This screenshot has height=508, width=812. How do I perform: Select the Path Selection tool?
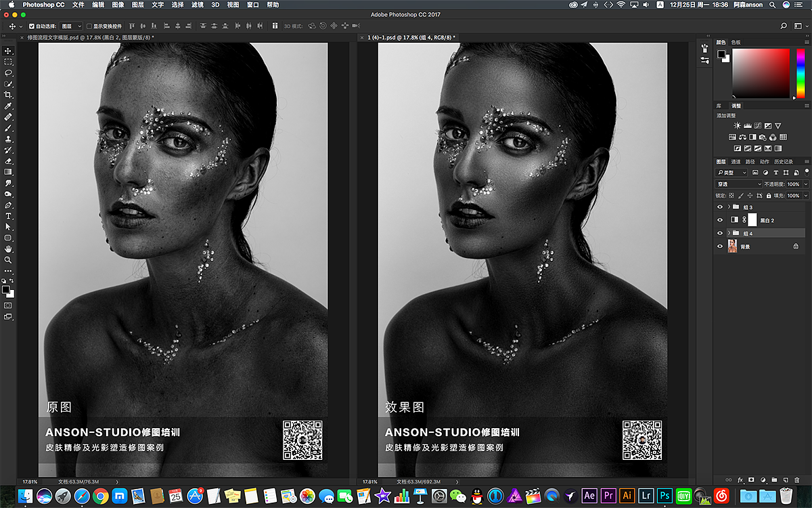coord(8,227)
